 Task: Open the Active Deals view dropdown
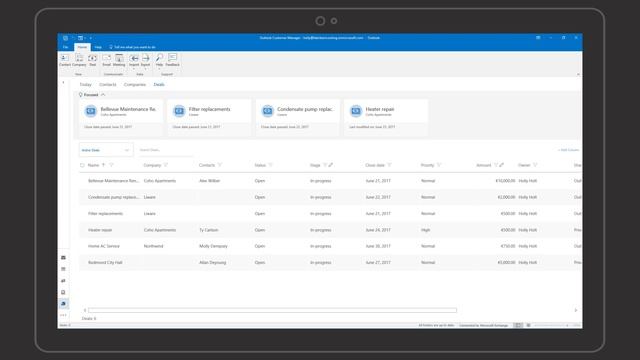pyautogui.click(x=106, y=150)
